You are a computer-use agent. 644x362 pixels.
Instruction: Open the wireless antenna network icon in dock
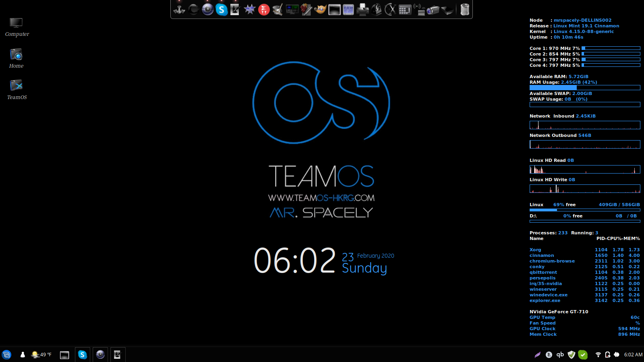[419, 9]
